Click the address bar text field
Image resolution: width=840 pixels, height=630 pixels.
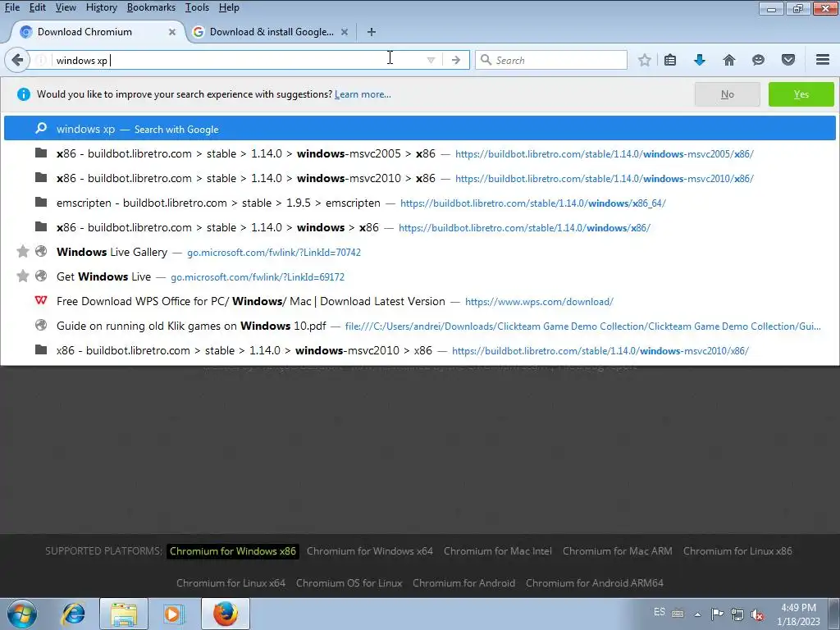(235, 60)
